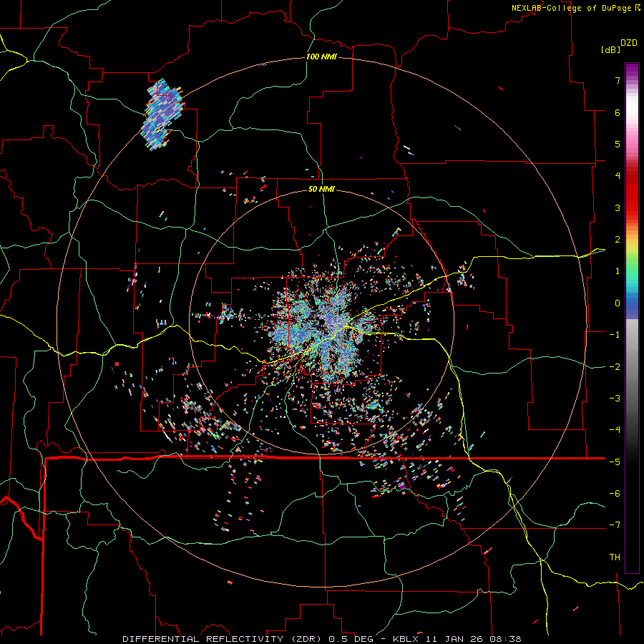Click the 11 JAN 26 08:38 timestamp
Viewport: 644px width, 644px height.
pyautogui.click(x=472, y=639)
